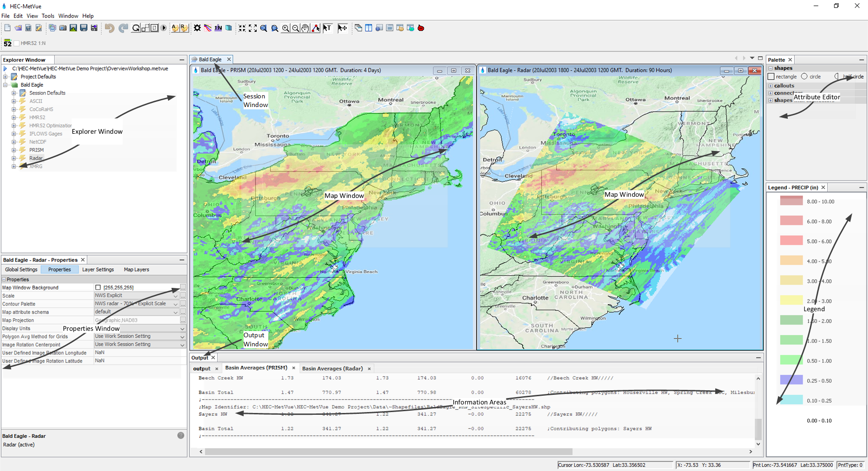The image size is (868, 471).
Task: Click the Undo arrow in the toolbar
Action: click(x=109, y=28)
